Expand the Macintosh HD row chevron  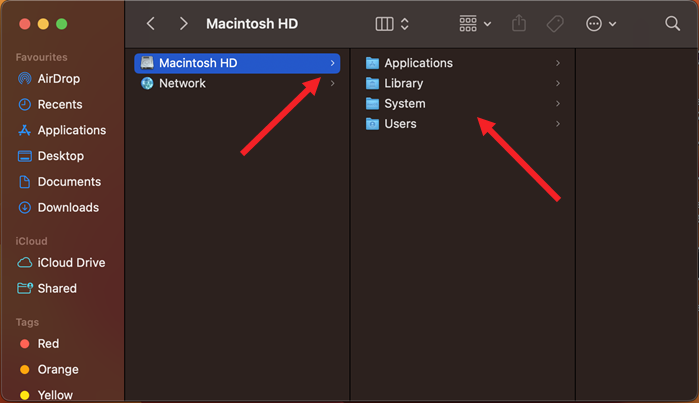click(x=333, y=63)
